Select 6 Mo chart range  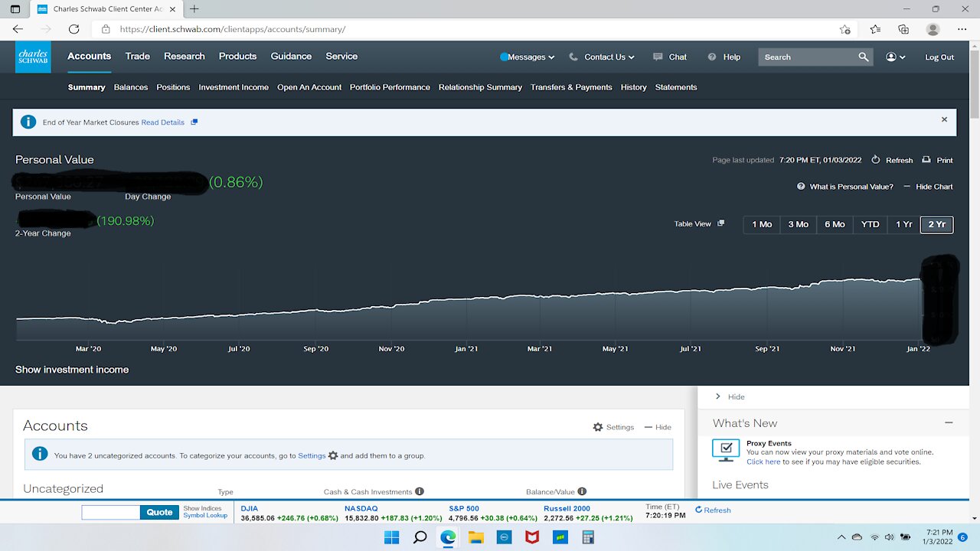point(835,224)
